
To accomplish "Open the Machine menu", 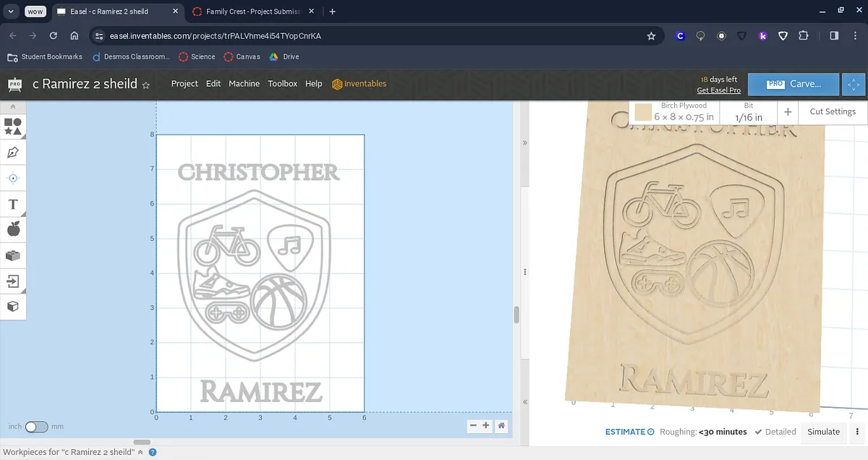I will 244,84.
